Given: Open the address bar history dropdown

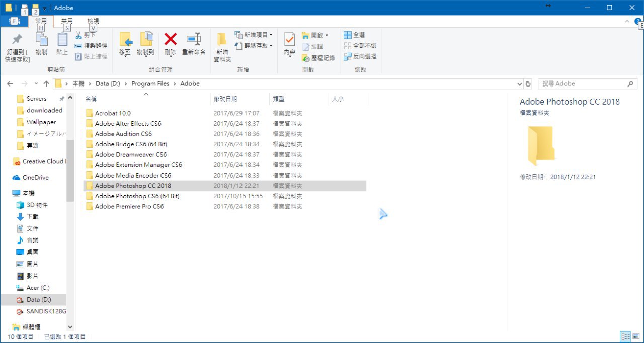Looking at the screenshot, I should coord(520,84).
